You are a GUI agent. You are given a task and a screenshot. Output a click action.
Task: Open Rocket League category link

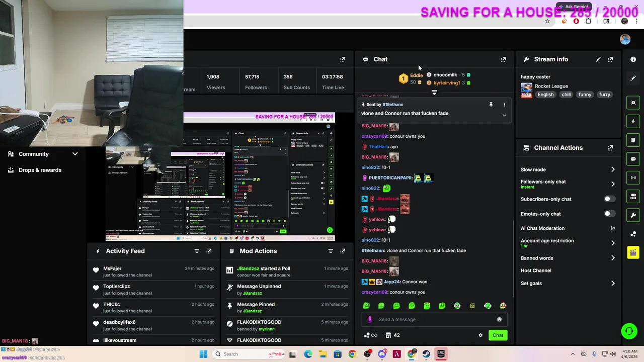[551, 86]
